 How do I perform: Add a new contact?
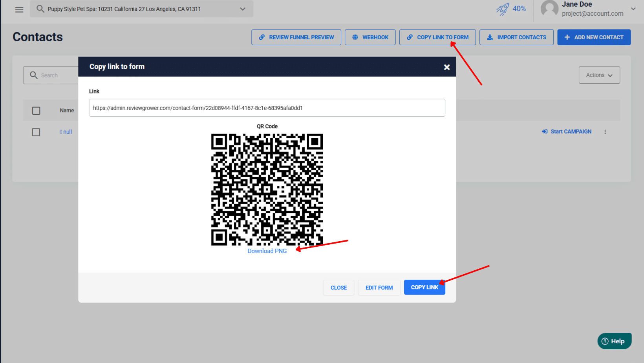click(594, 37)
